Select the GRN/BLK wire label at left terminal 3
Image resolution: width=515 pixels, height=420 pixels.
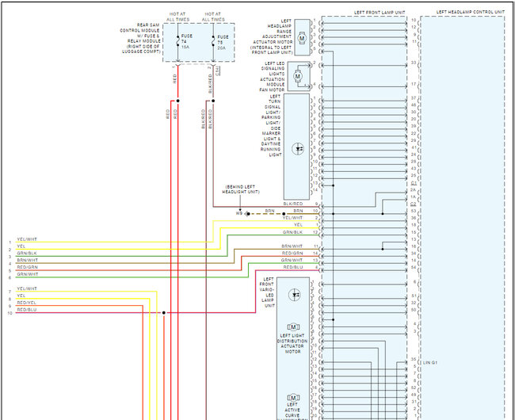(x=26, y=253)
